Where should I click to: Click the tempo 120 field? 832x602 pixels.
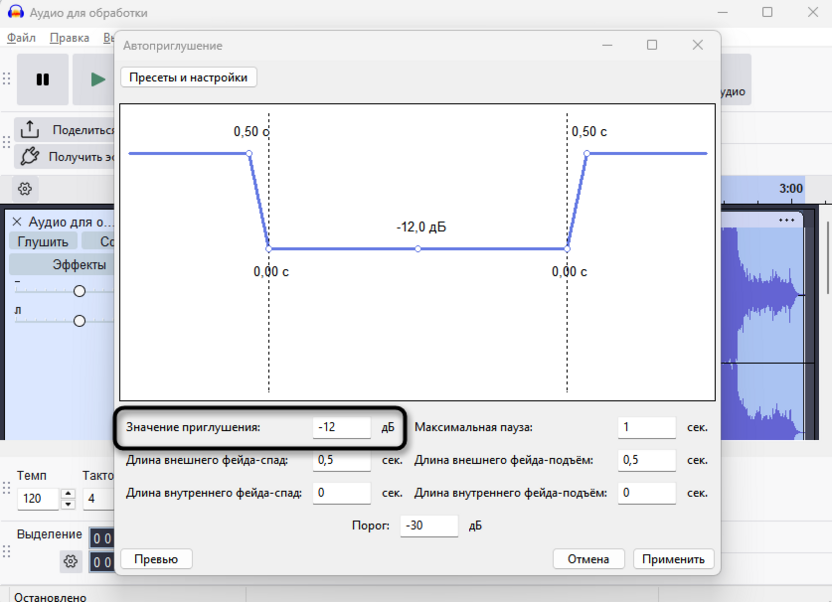click(38, 499)
